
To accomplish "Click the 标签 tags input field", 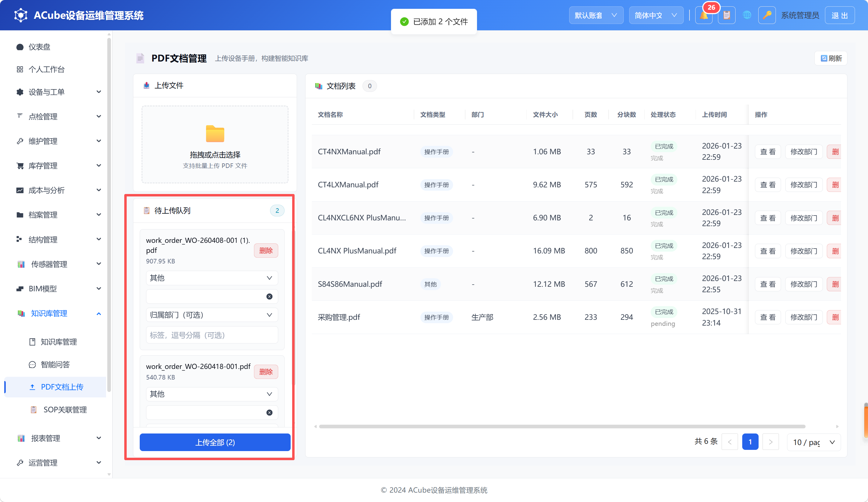I will point(212,335).
